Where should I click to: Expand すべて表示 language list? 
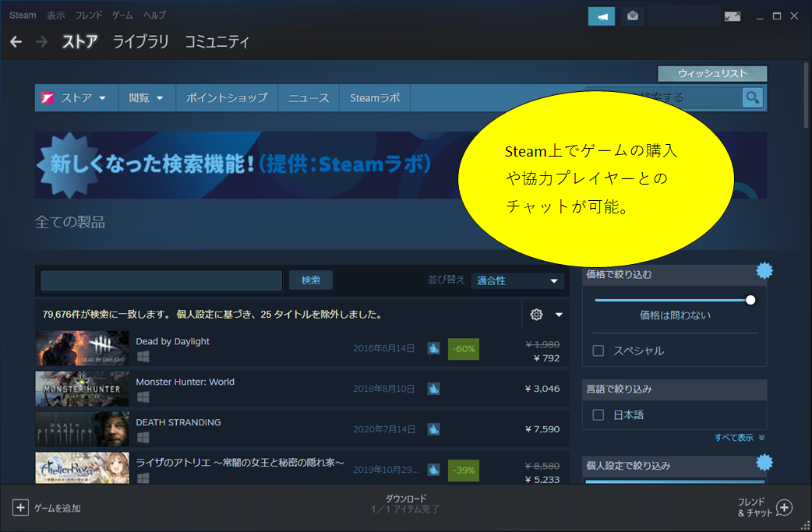click(x=739, y=438)
